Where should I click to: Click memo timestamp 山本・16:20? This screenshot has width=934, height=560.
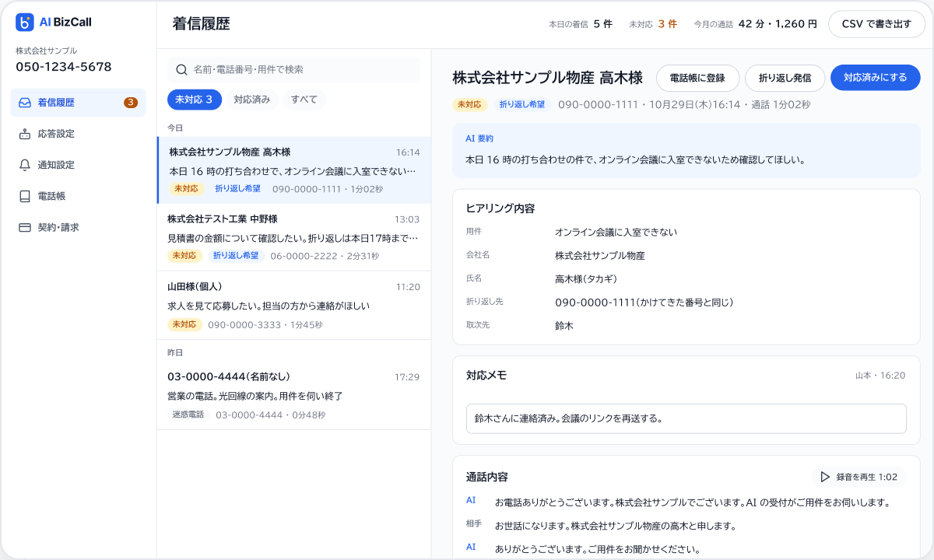(880, 376)
